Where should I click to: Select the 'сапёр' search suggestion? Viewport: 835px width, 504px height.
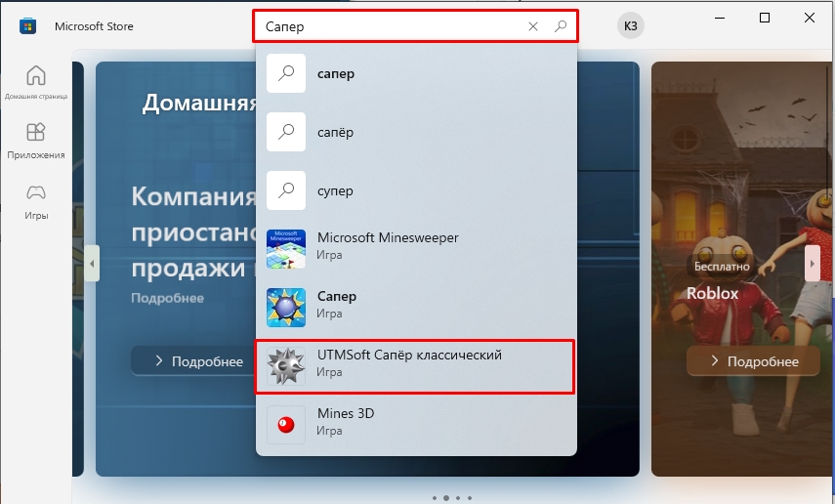(416, 132)
